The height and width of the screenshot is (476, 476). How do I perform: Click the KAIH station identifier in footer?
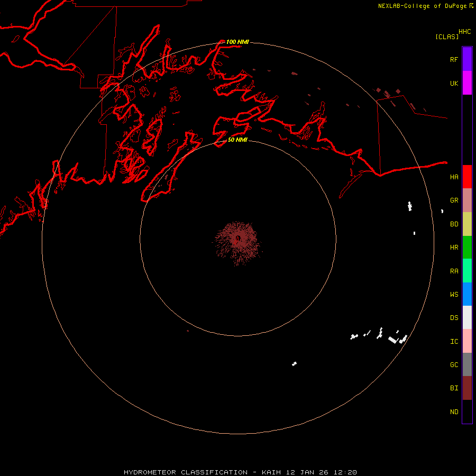(271, 472)
